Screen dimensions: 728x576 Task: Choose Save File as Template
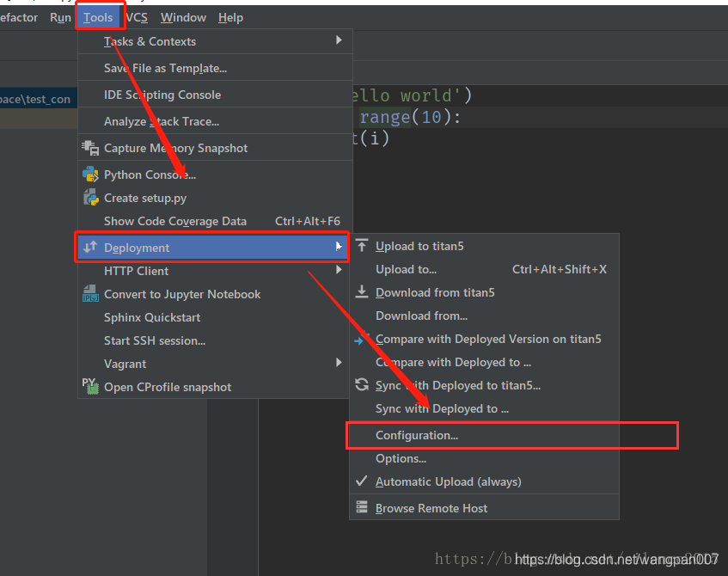click(215, 68)
